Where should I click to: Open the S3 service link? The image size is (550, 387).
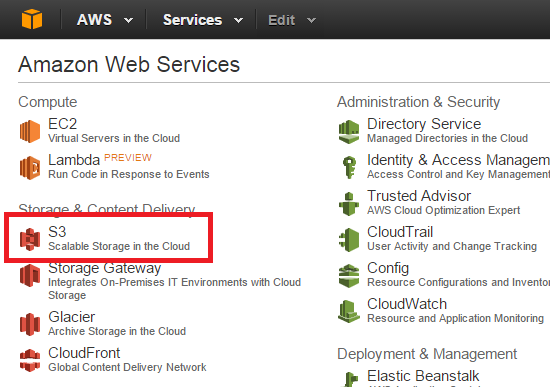point(57,232)
